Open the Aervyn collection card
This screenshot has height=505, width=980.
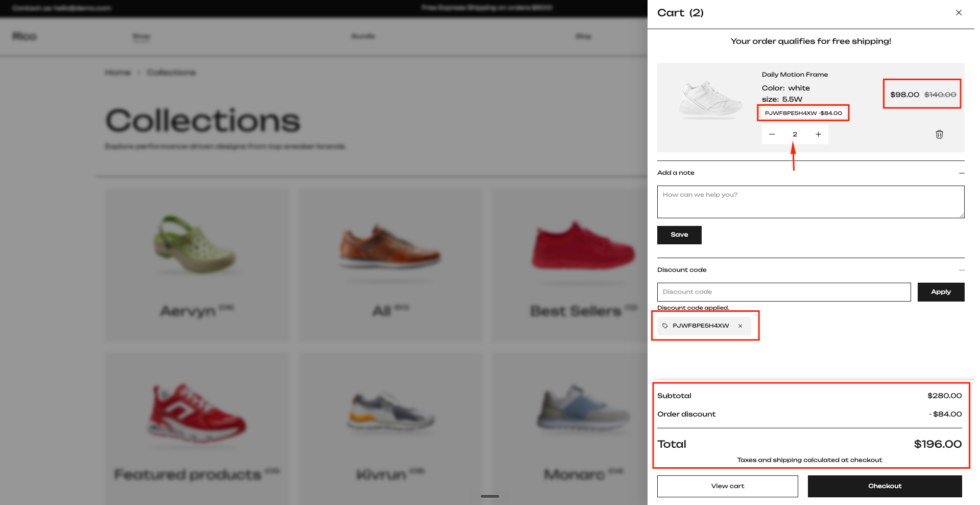197,265
